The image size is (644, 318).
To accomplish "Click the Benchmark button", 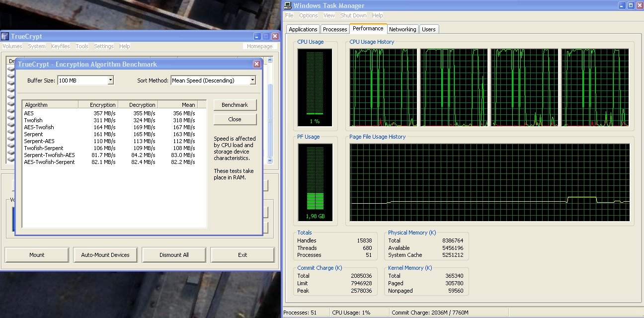I will tap(235, 105).
